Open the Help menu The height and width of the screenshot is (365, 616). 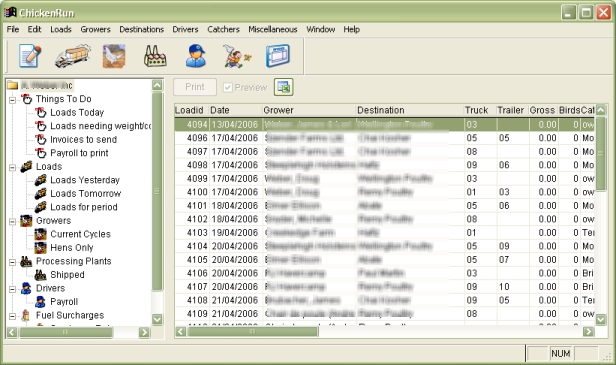pyautogui.click(x=352, y=29)
